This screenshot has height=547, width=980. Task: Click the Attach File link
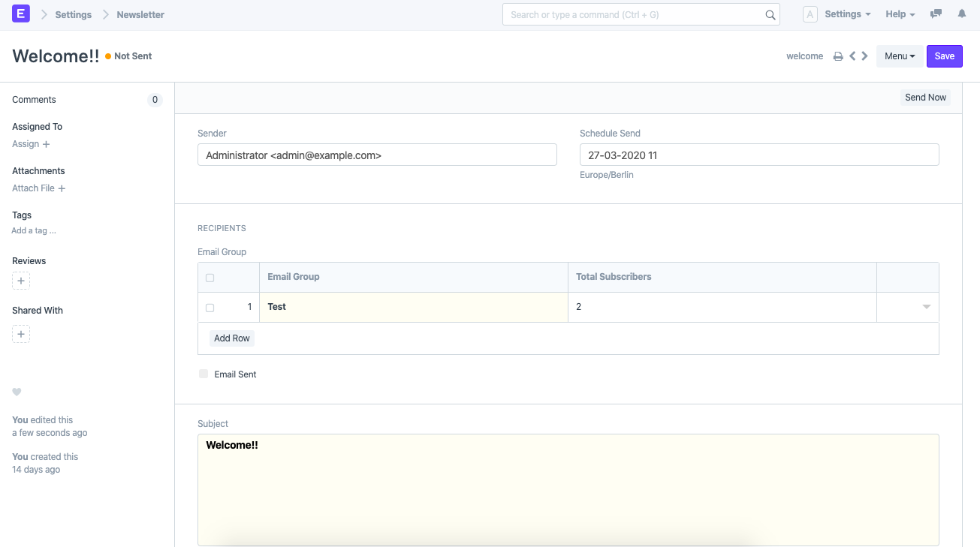pos(33,188)
